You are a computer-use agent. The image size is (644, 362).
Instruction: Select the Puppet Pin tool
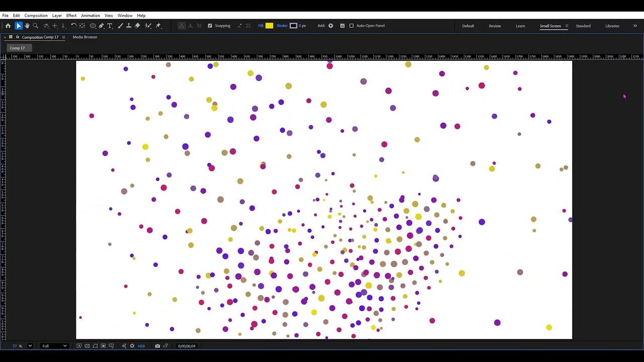[158, 26]
